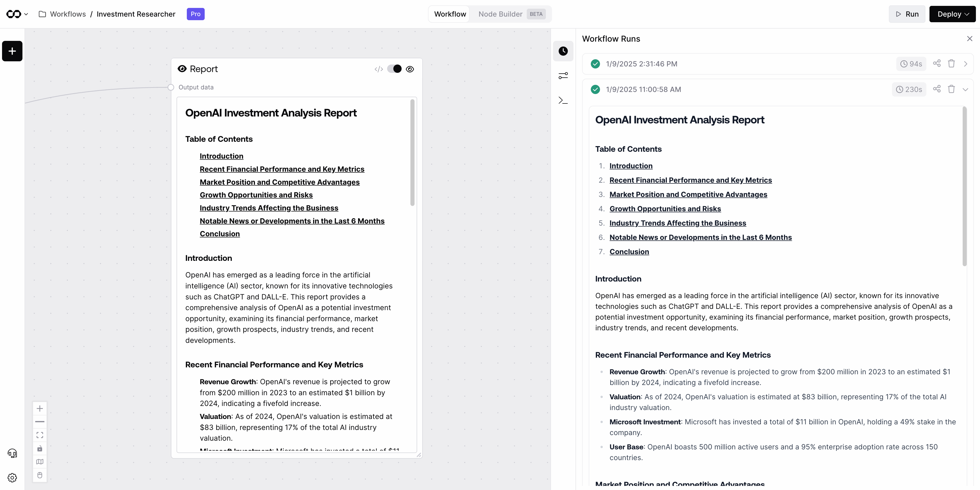Click the workflow history/runs icon

pyautogui.click(x=562, y=51)
